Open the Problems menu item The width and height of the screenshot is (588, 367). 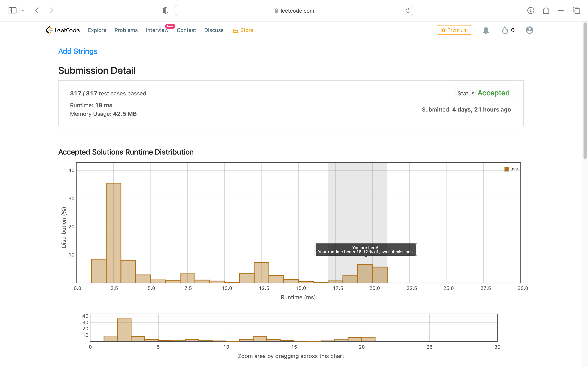pyautogui.click(x=126, y=30)
